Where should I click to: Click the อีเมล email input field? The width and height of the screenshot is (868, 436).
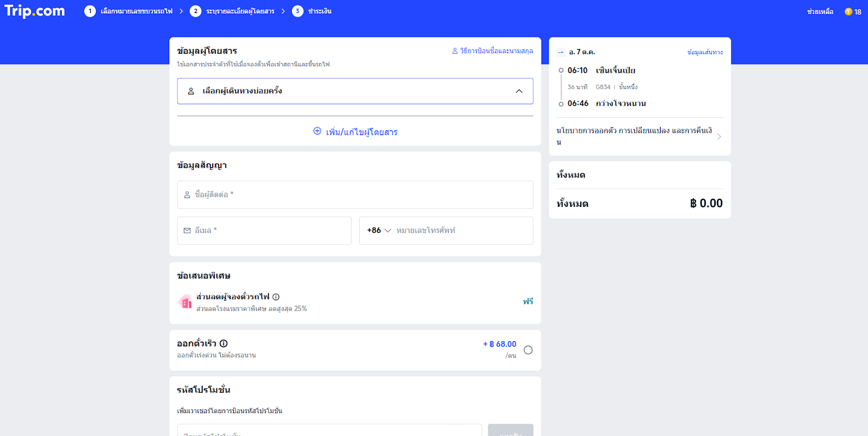tap(264, 231)
